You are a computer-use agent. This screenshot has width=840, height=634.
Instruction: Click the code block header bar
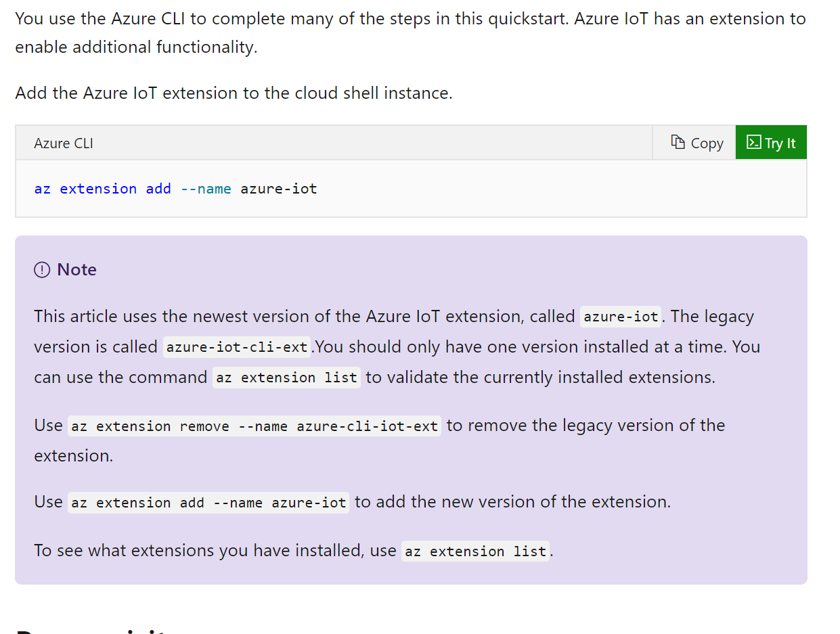(338, 143)
